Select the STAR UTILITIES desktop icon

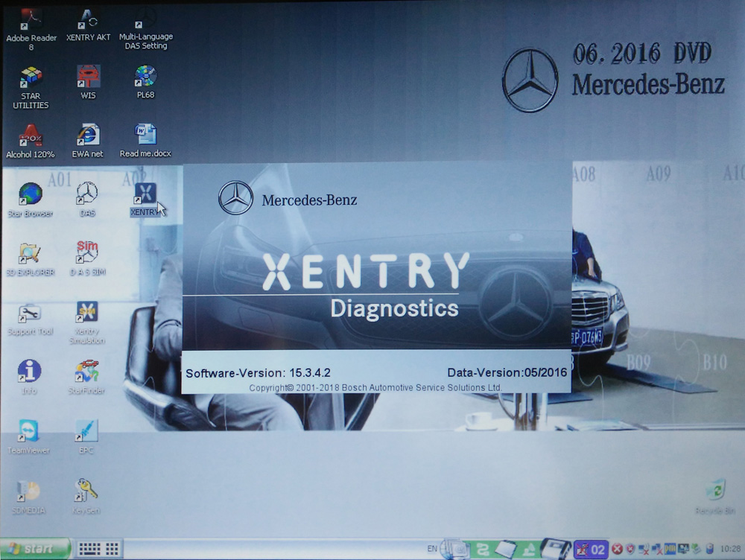coord(31,89)
